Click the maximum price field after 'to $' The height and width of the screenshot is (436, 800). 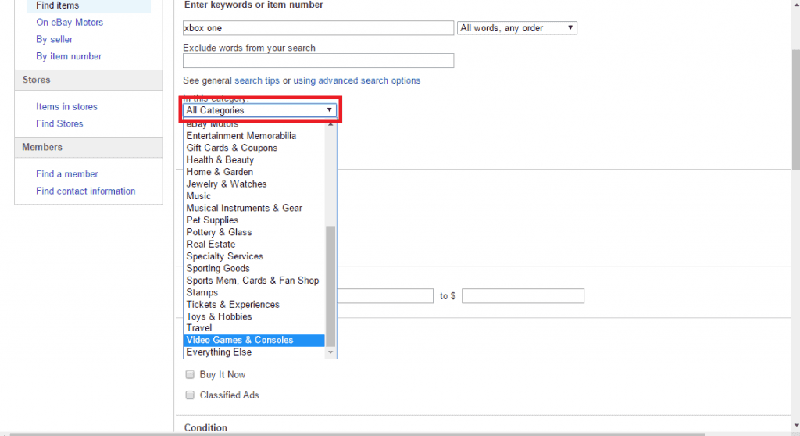523,296
